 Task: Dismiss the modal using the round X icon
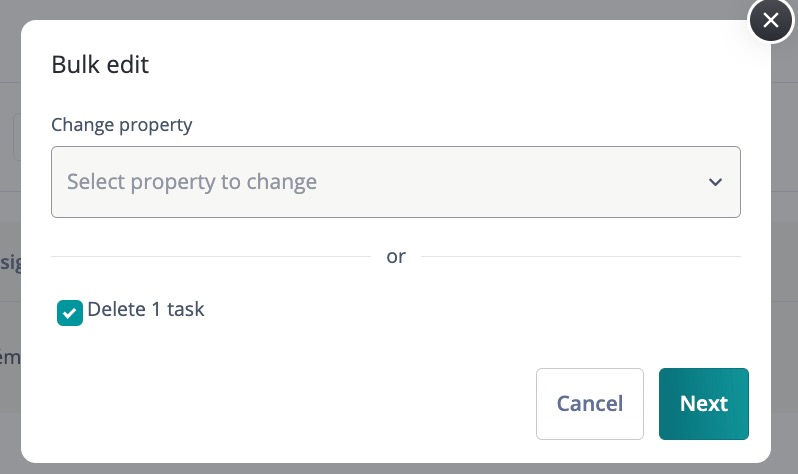pyautogui.click(x=770, y=20)
